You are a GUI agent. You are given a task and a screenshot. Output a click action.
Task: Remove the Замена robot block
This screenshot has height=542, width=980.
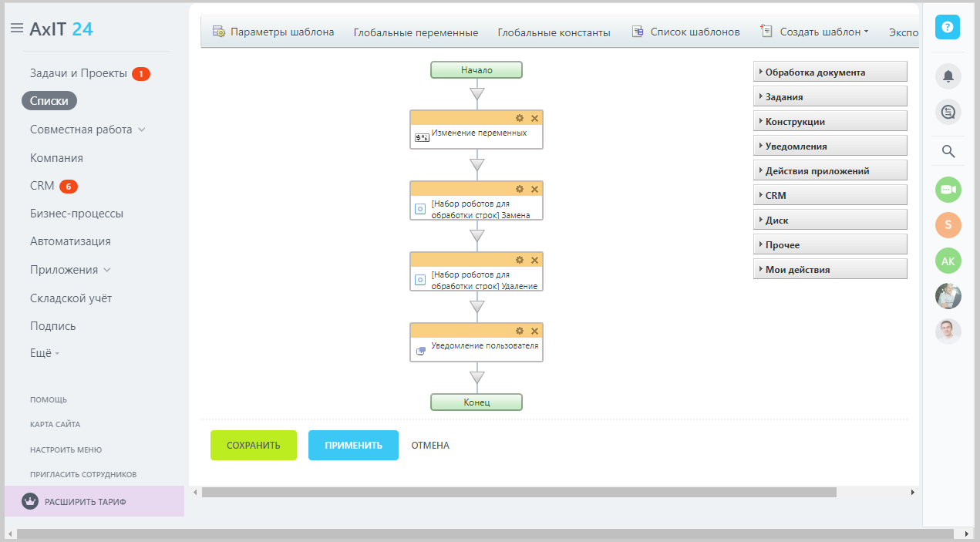534,189
